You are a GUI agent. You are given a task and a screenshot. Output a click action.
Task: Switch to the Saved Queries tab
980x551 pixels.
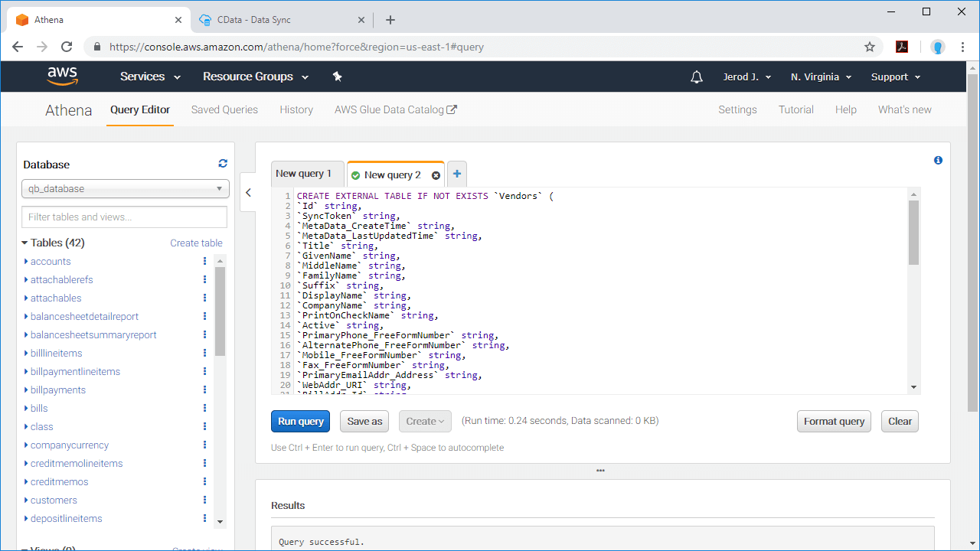[x=224, y=109]
